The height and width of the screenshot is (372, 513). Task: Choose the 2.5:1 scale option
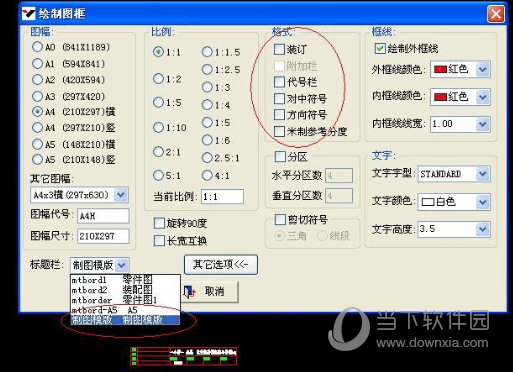pos(207,157)
